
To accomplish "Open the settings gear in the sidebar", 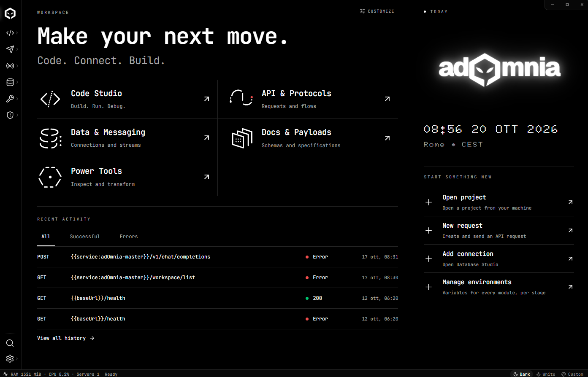I will point(10,358).
